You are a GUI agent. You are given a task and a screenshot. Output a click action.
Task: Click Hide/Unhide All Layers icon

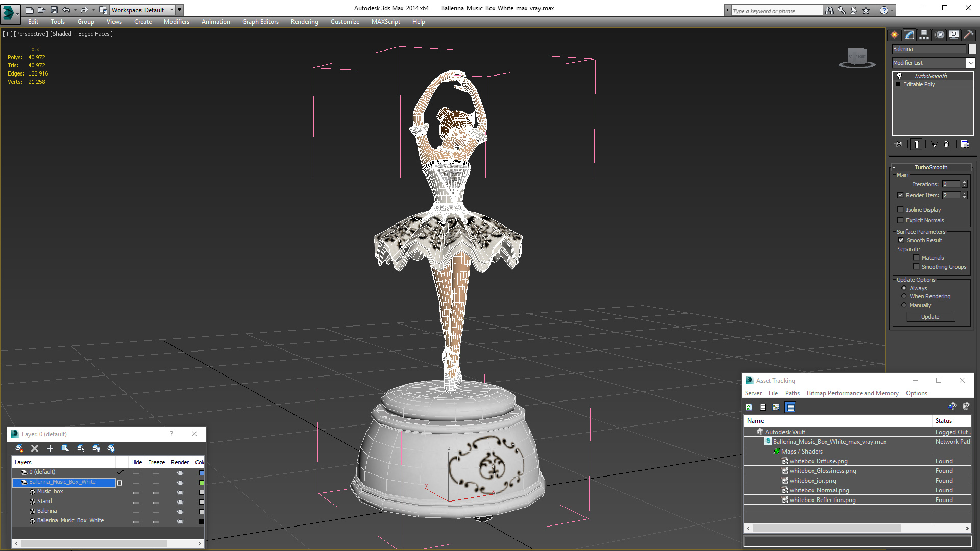point(96,448)
